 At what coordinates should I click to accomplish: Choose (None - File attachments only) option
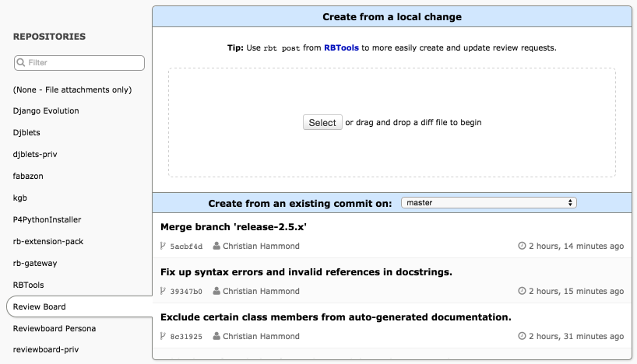(72, 89)
